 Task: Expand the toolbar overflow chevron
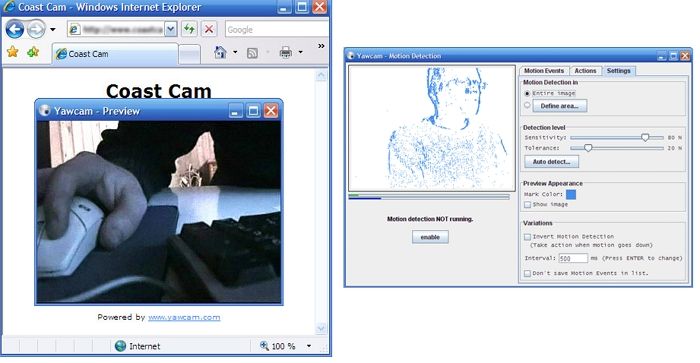pyautogui.click(x=321, y=46)
